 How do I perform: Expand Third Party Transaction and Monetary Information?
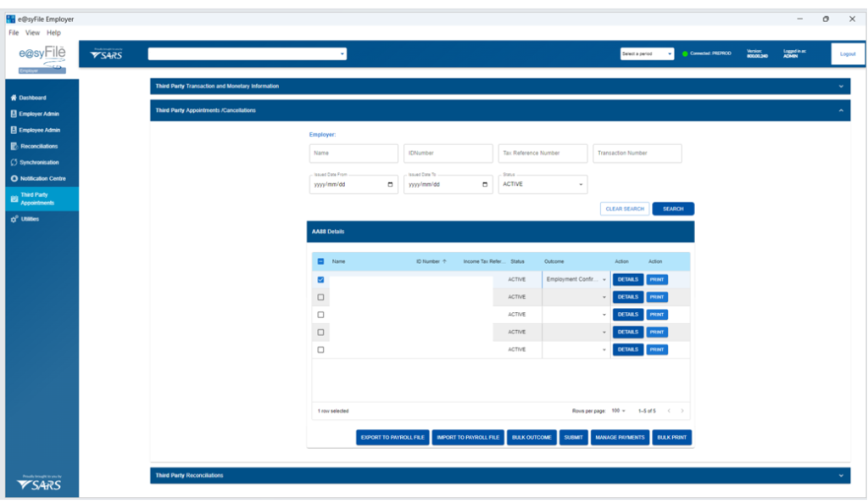point(500,87)
